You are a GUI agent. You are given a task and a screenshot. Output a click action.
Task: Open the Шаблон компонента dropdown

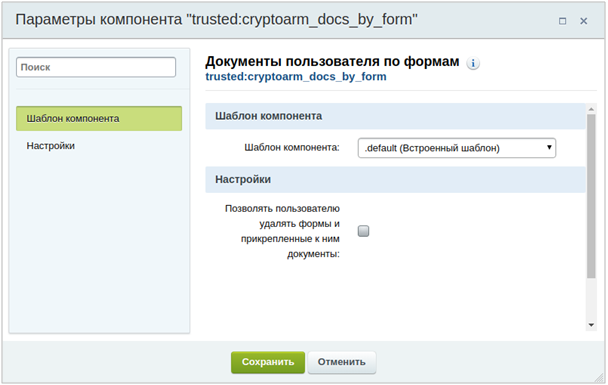[x=456, y=148]
